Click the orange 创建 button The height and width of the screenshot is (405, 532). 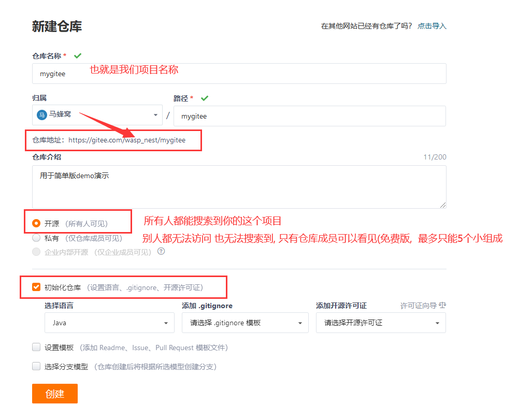click(55, 394)
